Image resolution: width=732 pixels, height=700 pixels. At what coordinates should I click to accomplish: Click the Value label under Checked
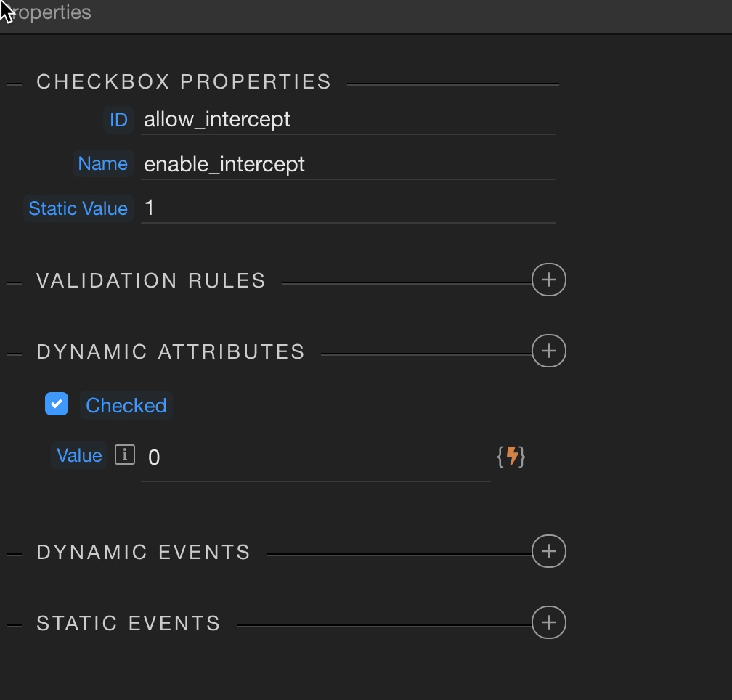click(79, 455)
